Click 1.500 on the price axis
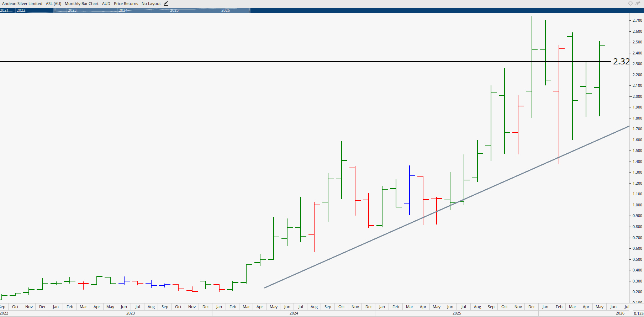 point(637,150)
